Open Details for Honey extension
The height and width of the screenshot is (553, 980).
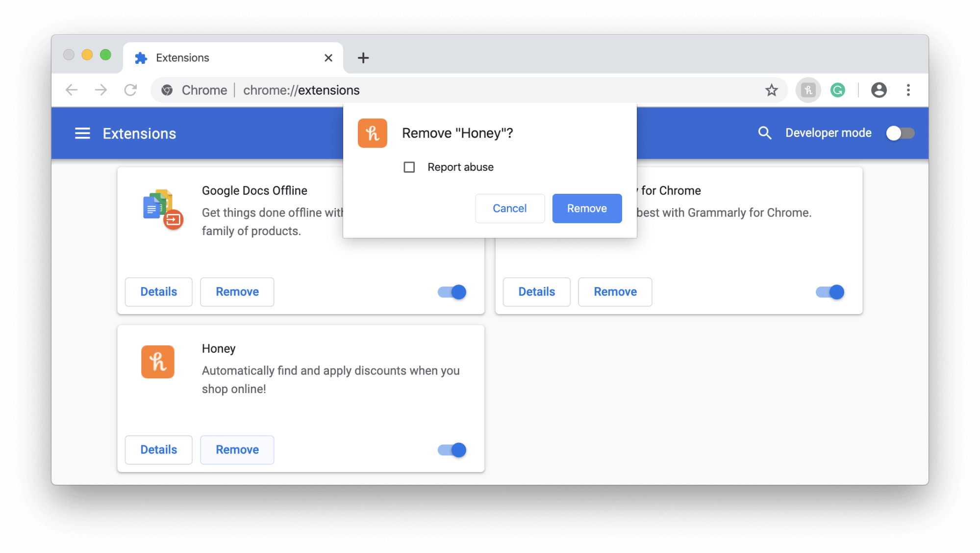point(158,450)
